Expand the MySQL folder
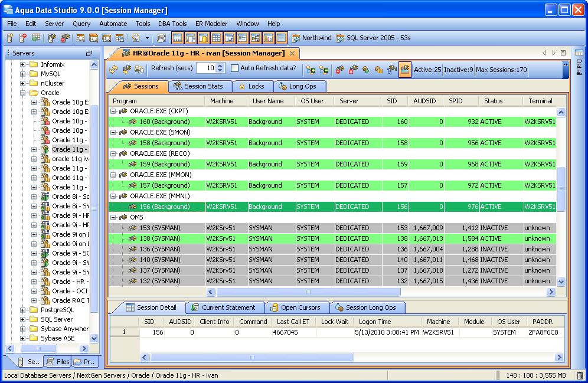The width and height of the screenshot is (588, 383). pos(22,74)
